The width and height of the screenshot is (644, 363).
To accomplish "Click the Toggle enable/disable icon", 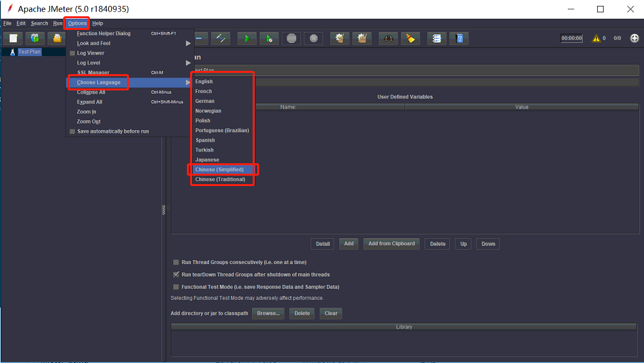I will (221, 38).
